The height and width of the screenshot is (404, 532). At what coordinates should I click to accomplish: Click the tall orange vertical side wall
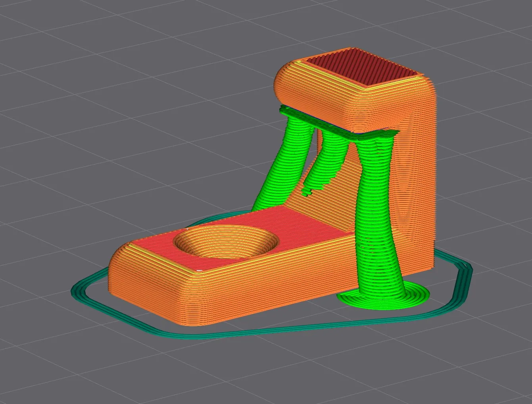417,190
